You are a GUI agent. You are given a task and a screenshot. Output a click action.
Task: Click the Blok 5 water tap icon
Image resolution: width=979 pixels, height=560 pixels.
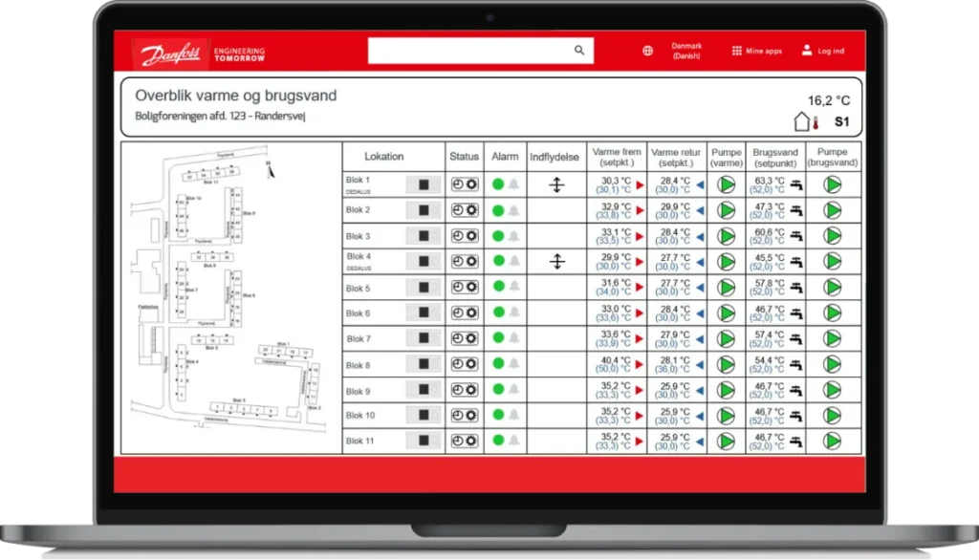pyautogui.click(x=796, y=288)
